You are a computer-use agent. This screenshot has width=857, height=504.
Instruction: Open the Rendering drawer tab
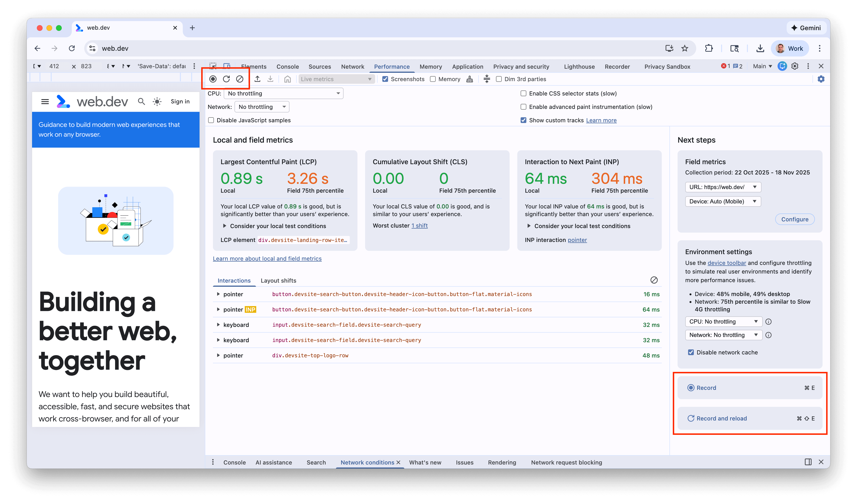(x=502, y=462)
